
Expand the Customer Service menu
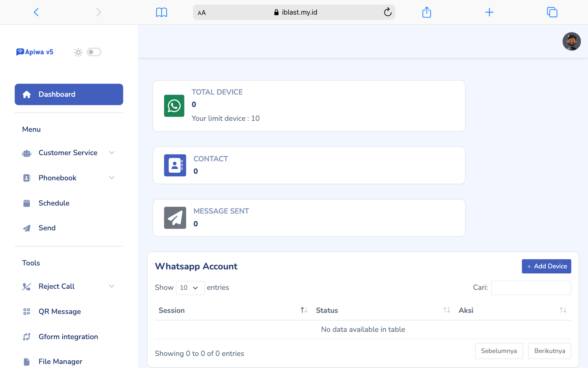coord(69,153)
